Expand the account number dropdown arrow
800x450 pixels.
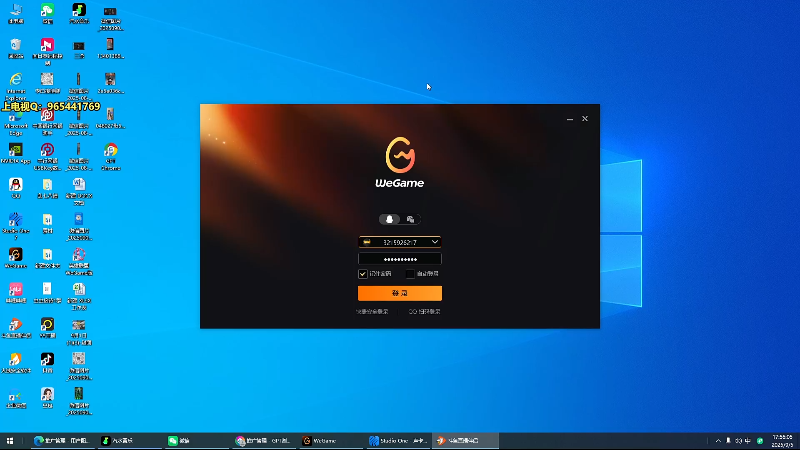click(435, 242)
